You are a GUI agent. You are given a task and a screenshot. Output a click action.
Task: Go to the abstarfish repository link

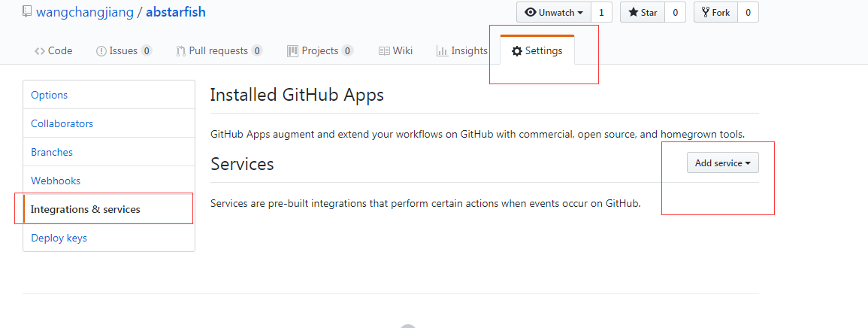click(x=176, y=12)
